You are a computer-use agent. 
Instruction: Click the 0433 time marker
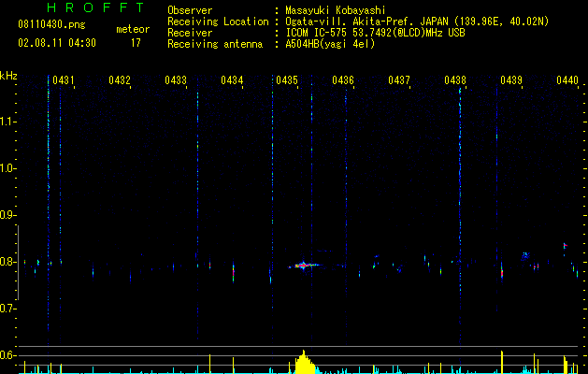176,80
